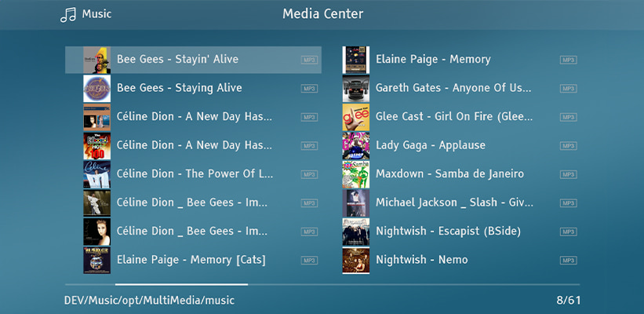Viewport: 644px width, 314px height.
Task: Open the Glee Cast album cover thumbnail
Action: click(355, 117)
